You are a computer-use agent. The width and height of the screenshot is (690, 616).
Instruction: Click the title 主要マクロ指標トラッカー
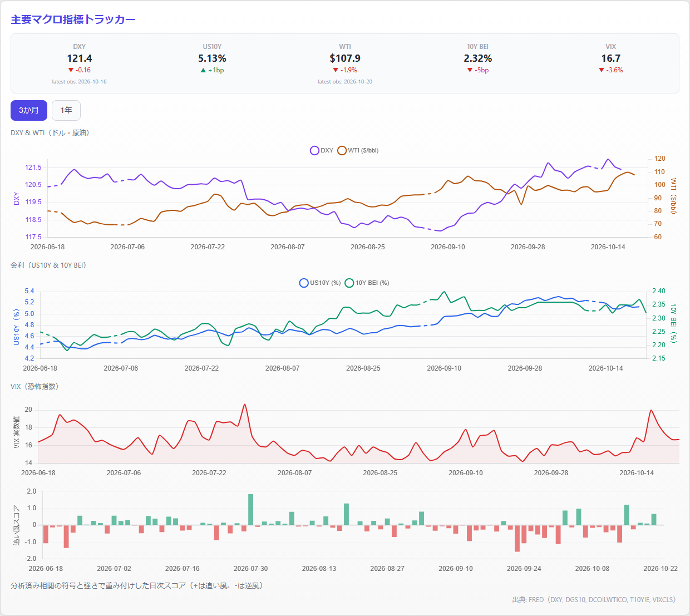point(73,19)
